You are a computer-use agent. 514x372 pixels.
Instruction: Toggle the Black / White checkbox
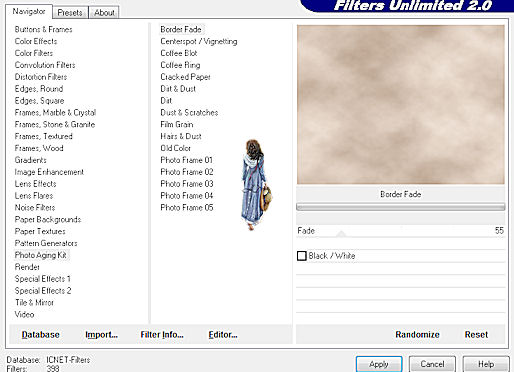click(302, 256)
